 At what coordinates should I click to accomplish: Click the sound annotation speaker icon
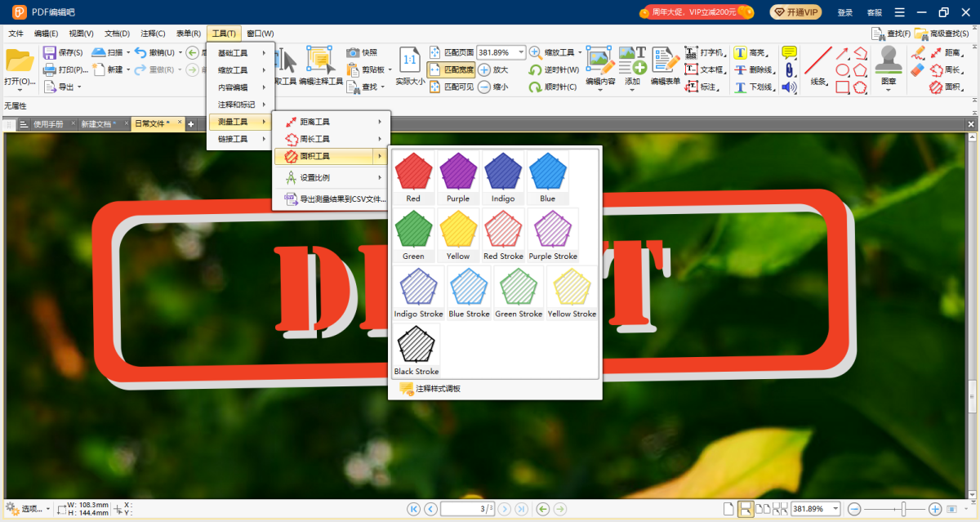pyautogui.click(x=789, y=87)
